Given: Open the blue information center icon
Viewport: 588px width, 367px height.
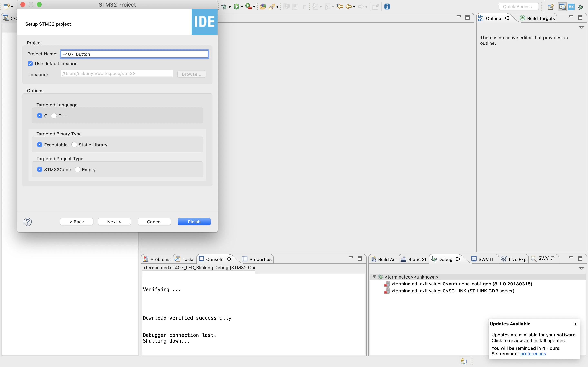Looking at the screenshot, I should [387, 7].
